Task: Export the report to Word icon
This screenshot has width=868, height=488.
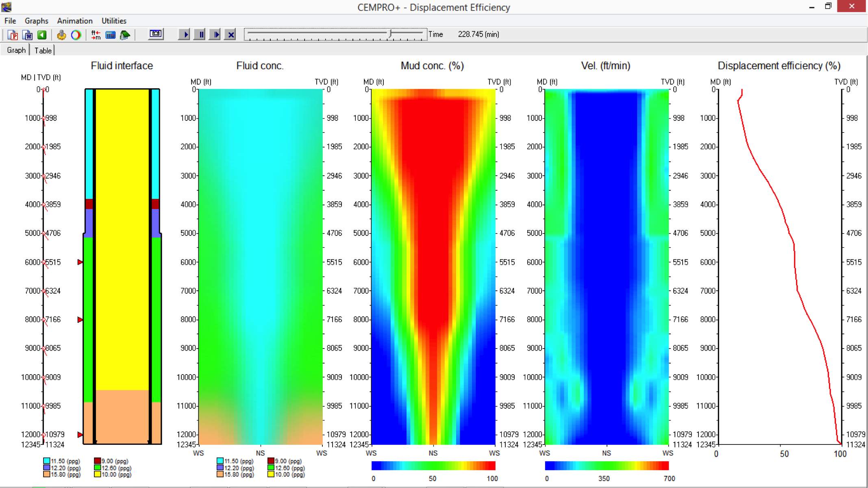Action: click(x=27, y=35)
